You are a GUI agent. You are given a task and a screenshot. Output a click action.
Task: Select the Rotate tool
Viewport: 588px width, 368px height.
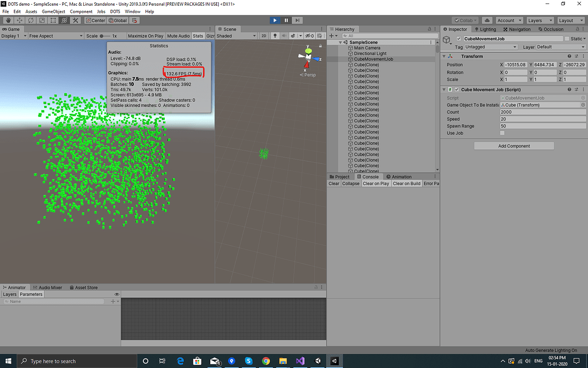[30, 20]
